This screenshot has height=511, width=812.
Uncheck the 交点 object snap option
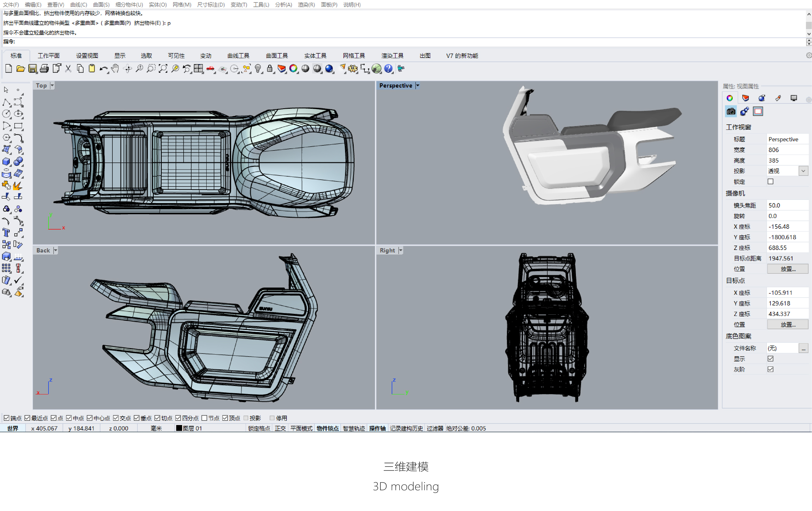point(116,418)
